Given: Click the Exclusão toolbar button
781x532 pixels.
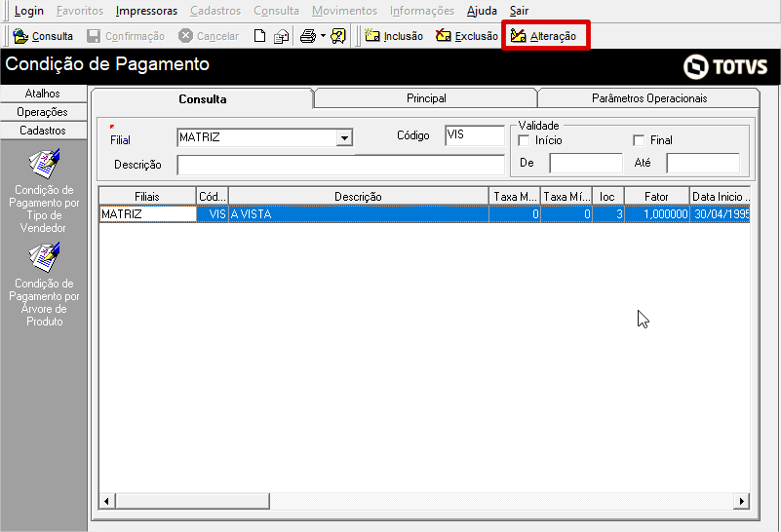Looking at the screenshot, I should coord(466,36).
